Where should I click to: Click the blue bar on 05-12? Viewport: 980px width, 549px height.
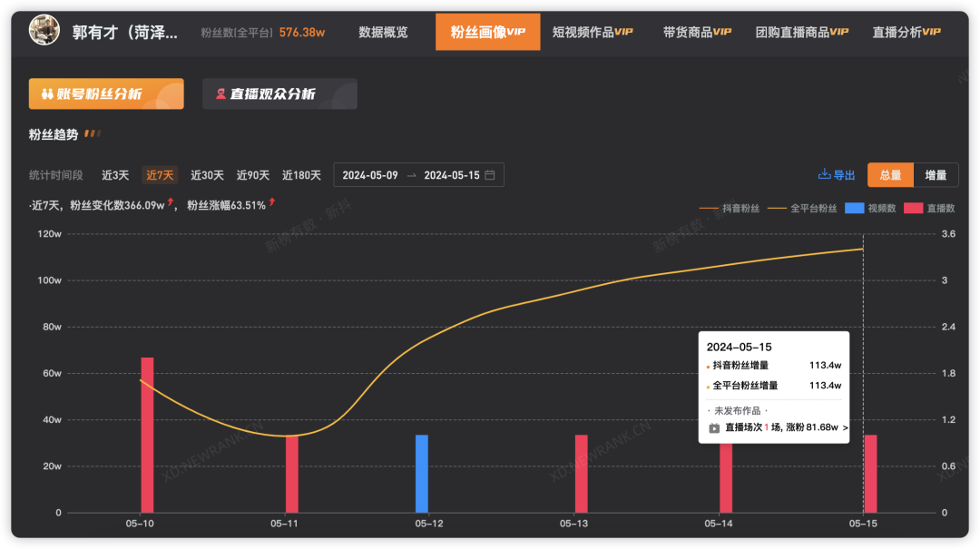pyautogui.click(x=420, y=474)
